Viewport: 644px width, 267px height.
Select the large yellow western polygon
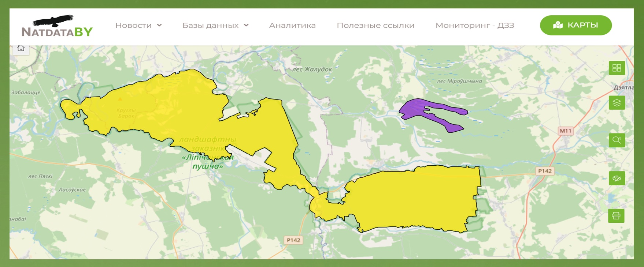pos(176,110)
